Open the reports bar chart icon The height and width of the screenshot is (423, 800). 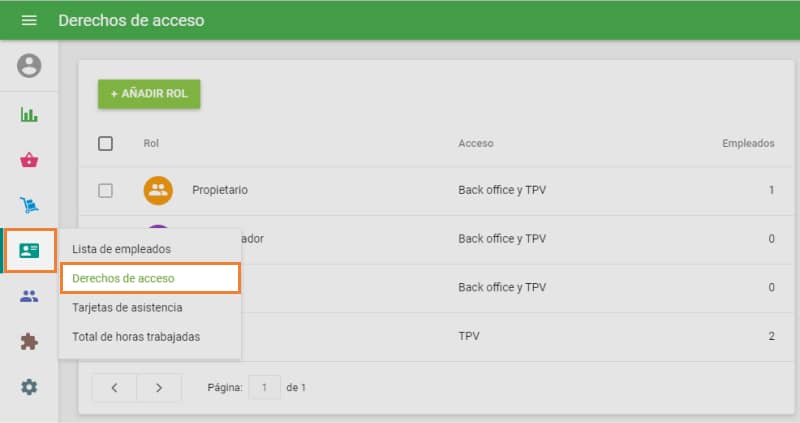pos(29,114)
